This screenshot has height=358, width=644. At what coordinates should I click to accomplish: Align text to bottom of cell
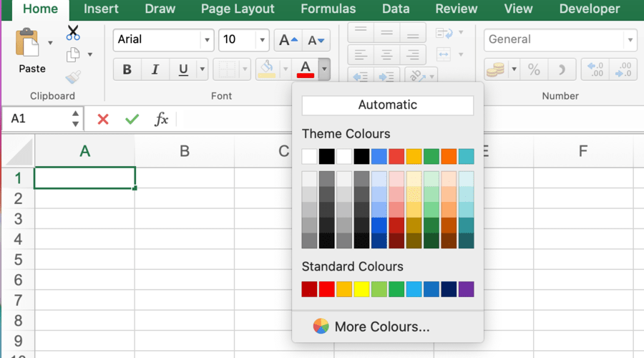coord(412,32)
